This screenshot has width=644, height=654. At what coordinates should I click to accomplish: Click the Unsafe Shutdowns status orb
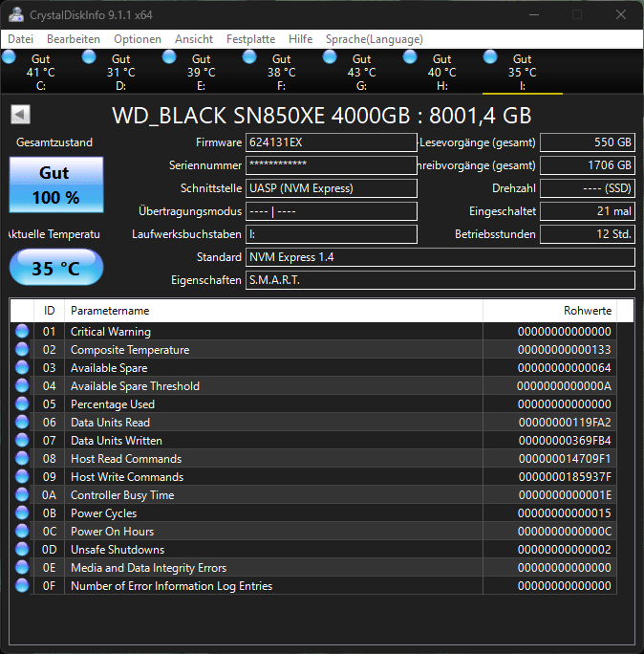point(22,550)
